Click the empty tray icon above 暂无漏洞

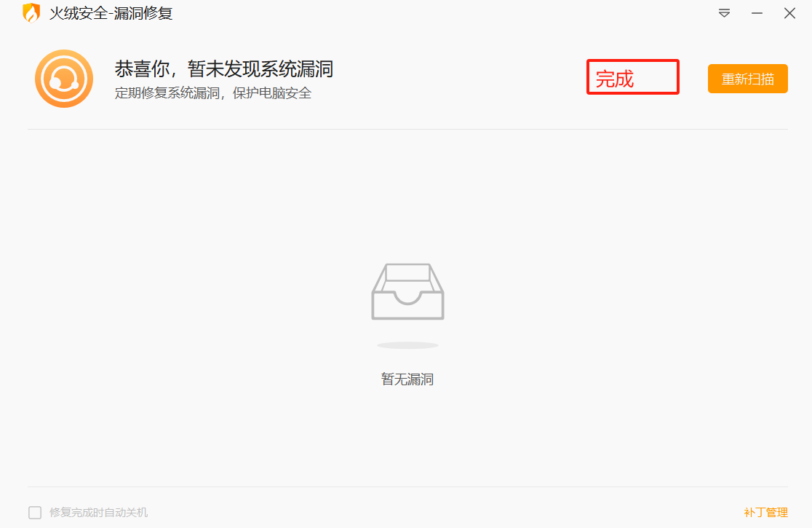pyautogui.click(x=407, y=292)
